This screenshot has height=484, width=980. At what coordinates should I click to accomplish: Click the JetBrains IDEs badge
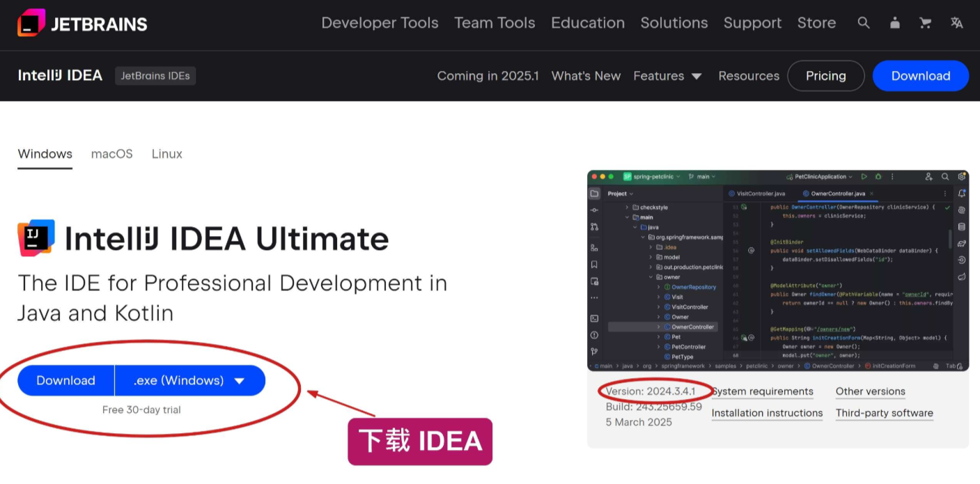click(155, 76)
